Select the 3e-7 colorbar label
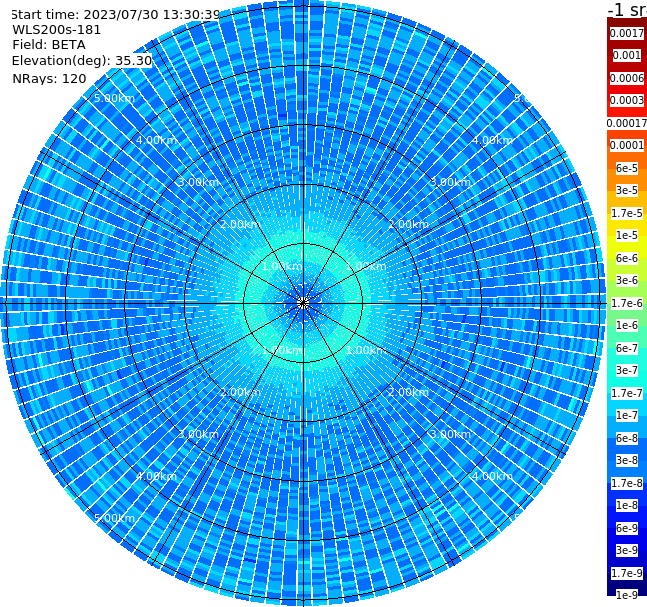647x607 pixels. (x=627, y=370)
